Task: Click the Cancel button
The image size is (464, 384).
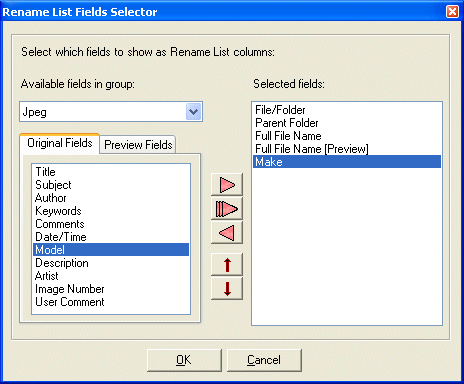Action: point(264,360)
